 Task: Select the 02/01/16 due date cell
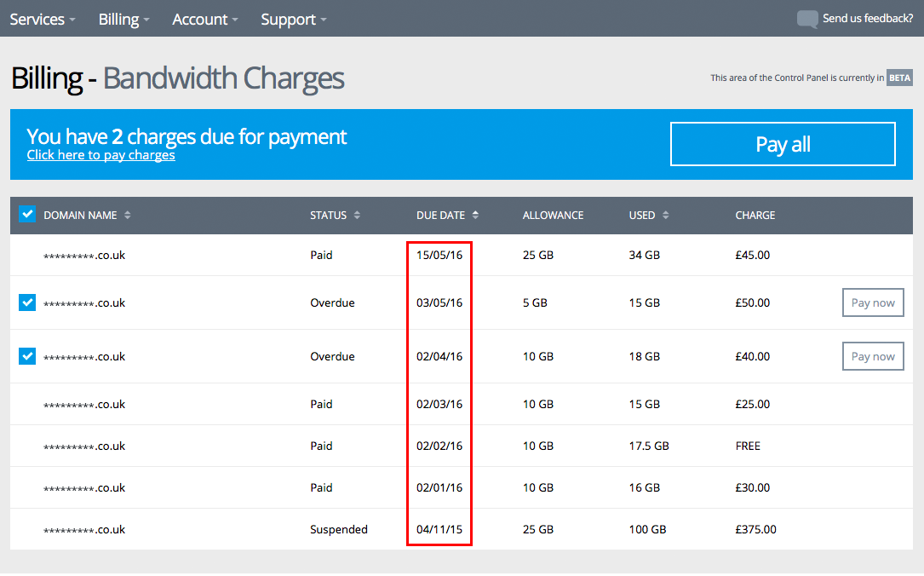coord(439,488)
